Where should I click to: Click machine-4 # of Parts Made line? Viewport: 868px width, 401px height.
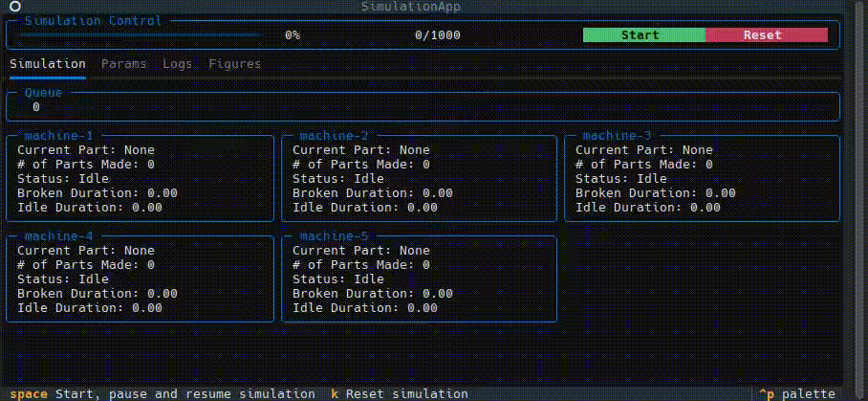(x=86, y=265)
